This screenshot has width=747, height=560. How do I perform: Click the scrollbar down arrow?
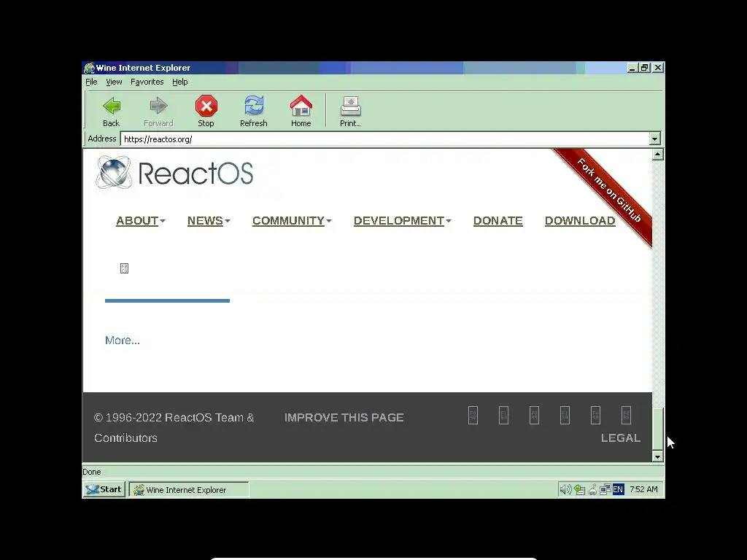[x=657, y=456]
